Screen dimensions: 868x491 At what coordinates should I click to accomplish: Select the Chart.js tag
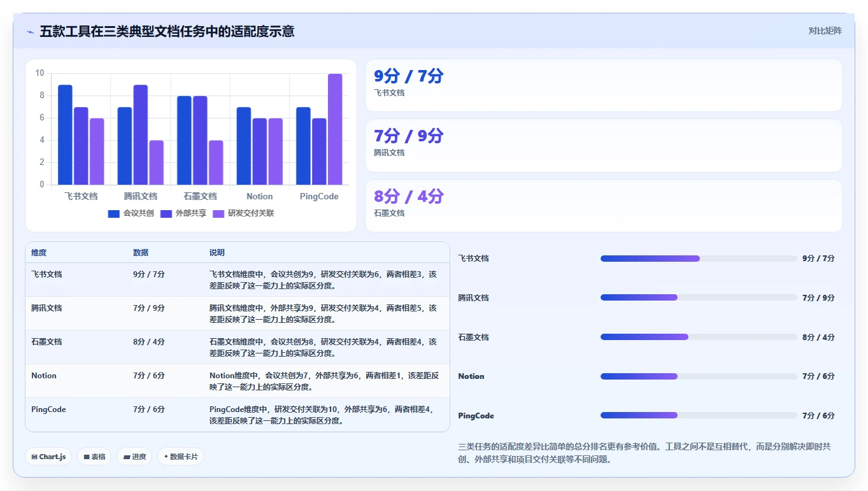pyautogui.click(x=48, y=457)
